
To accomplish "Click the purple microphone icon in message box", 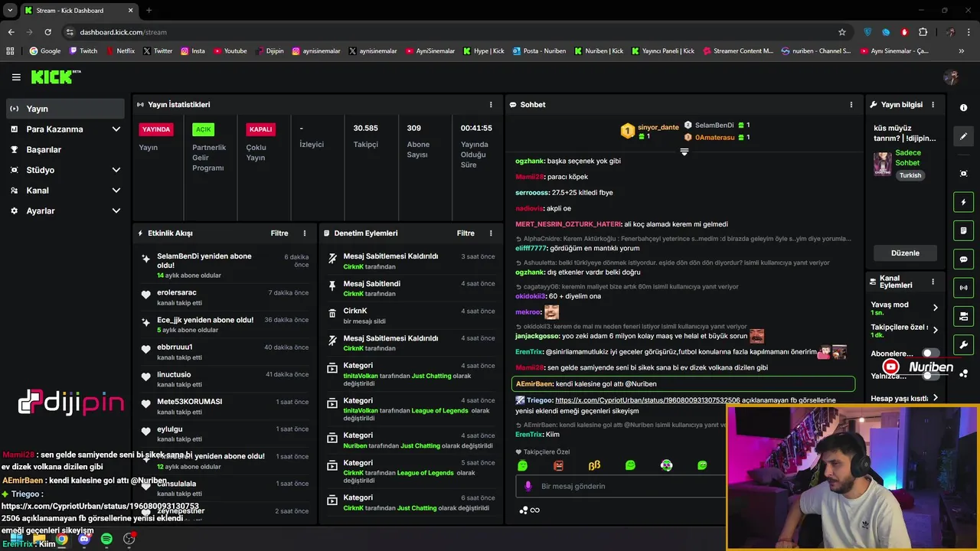I will 528,486.
